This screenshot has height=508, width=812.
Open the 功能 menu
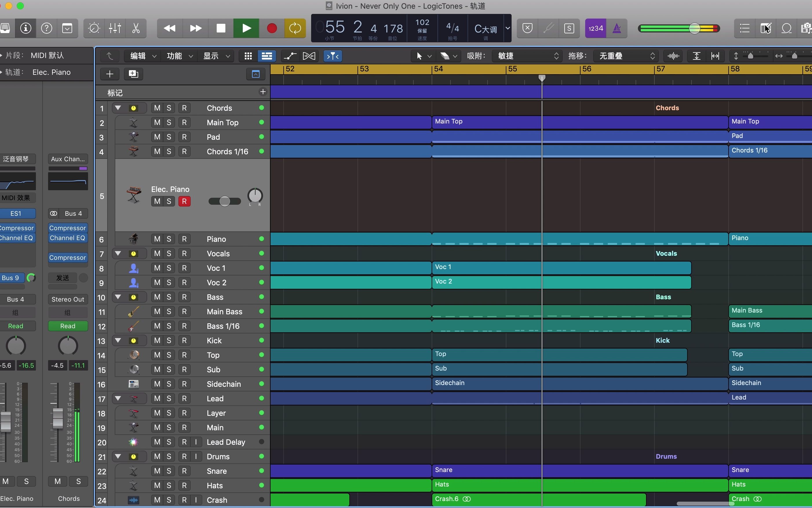pos(180,56)
